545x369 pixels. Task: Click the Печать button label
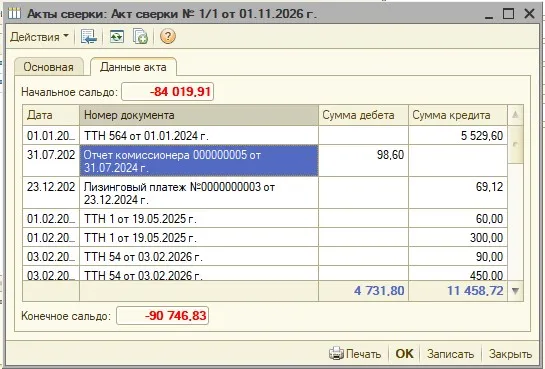coord(363,354)
